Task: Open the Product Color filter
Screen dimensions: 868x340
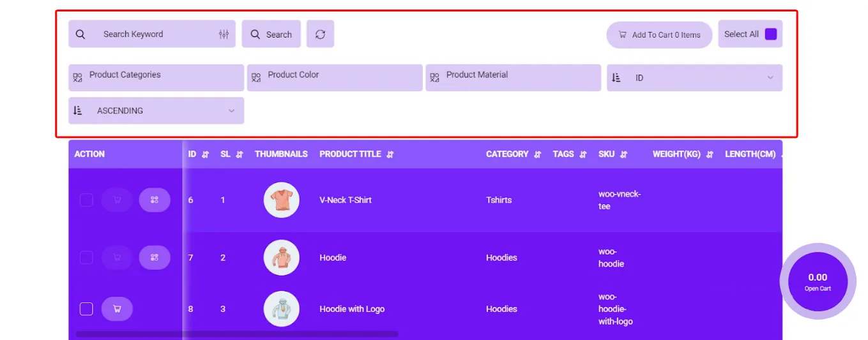Action: pos(335,78)
